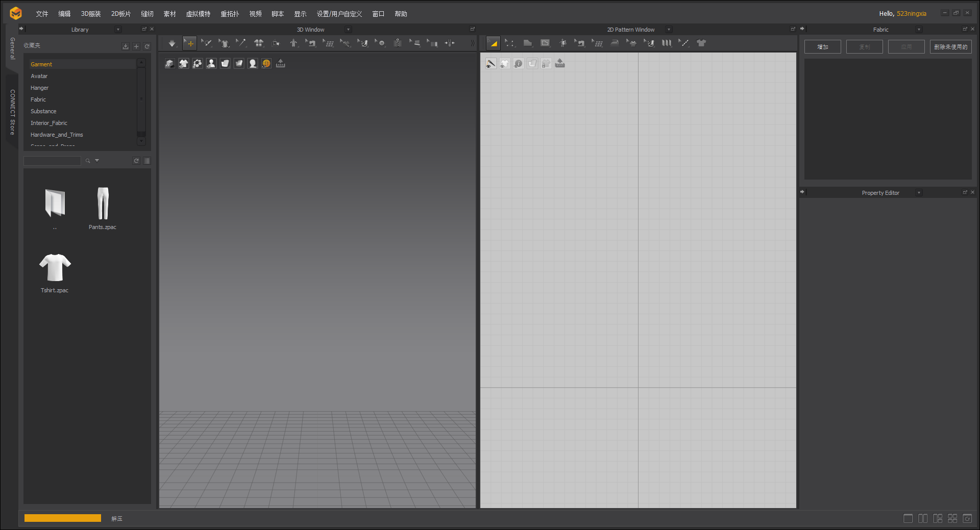Viewport: 980px width, 530px height.
Task: Click the single-view layout icon in status bar
Action: [908, 518]
